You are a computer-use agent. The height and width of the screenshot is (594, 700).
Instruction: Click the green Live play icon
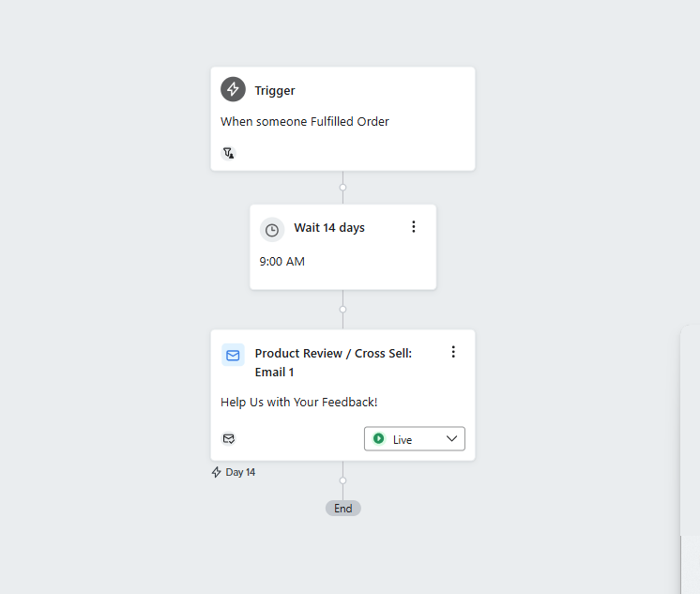click(378, 439)
